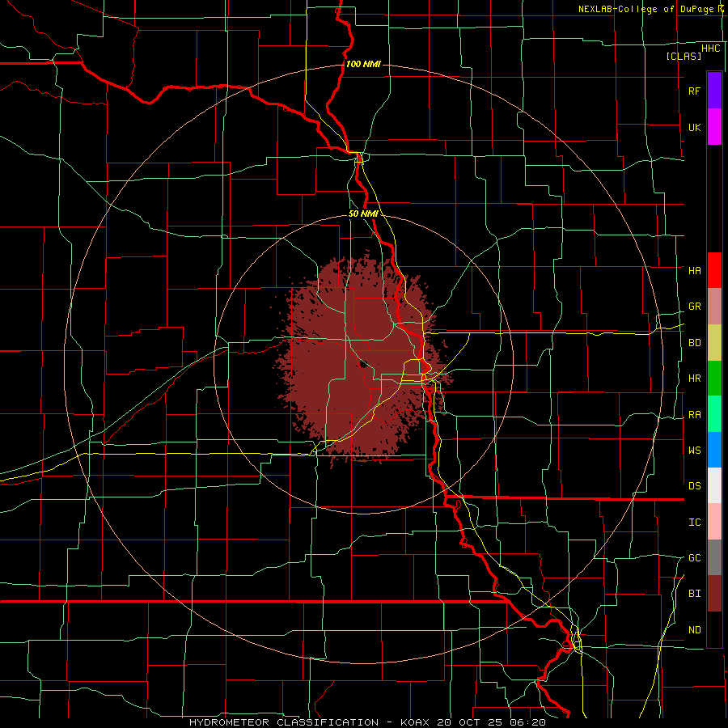Click the BD yellow legend swatch
This screenshot has height=728, width=728.
pos(714,343)
